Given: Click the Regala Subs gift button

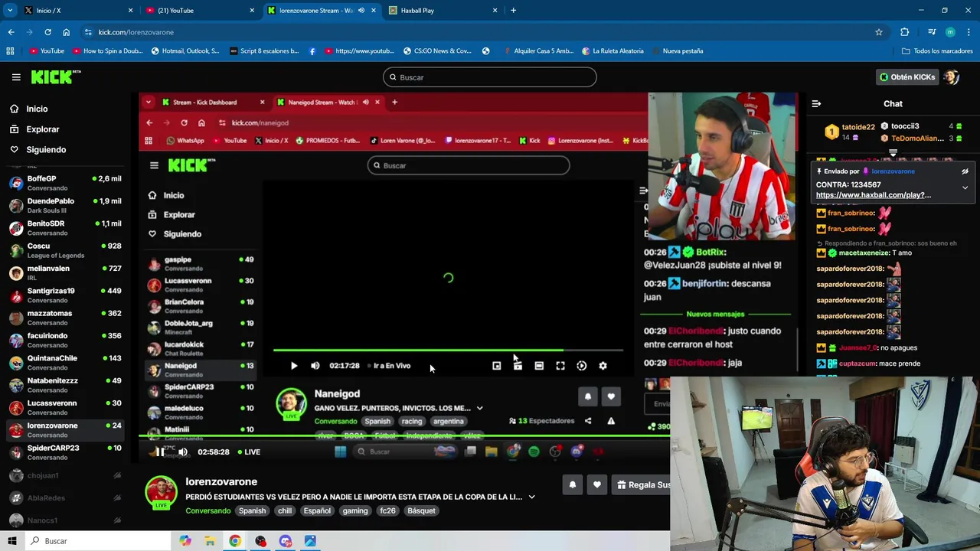Looking at the screenshot, I should [643, 484].
